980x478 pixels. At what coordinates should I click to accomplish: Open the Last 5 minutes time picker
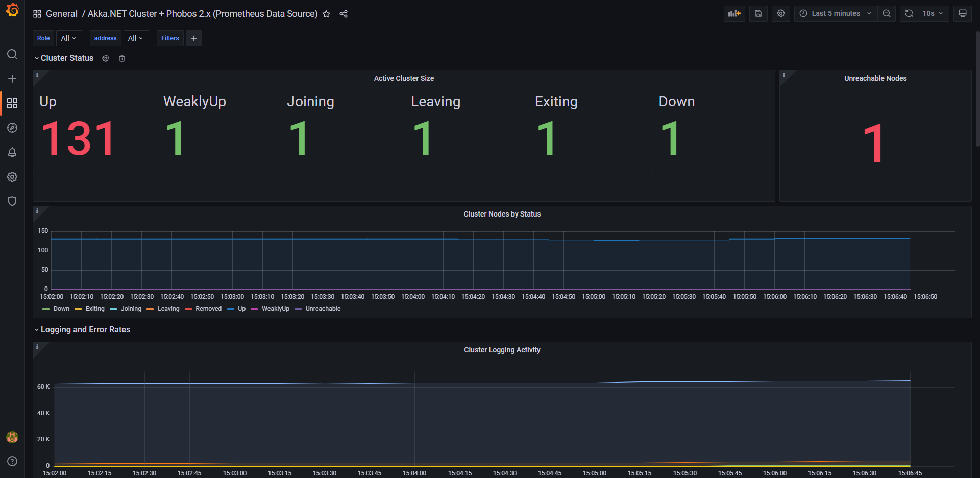click(836, 14)
